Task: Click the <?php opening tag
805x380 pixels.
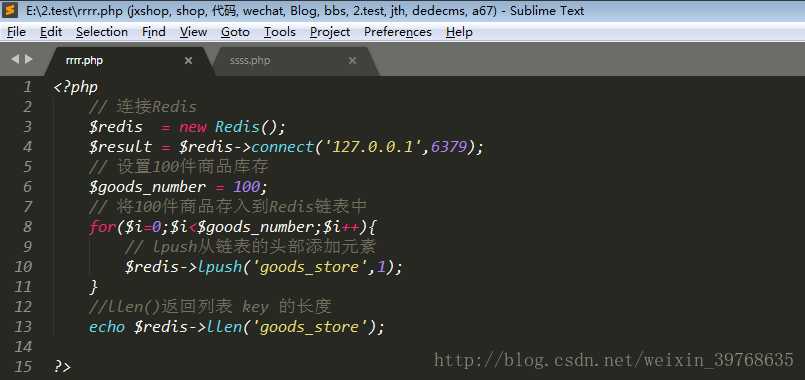Action: 75,87
